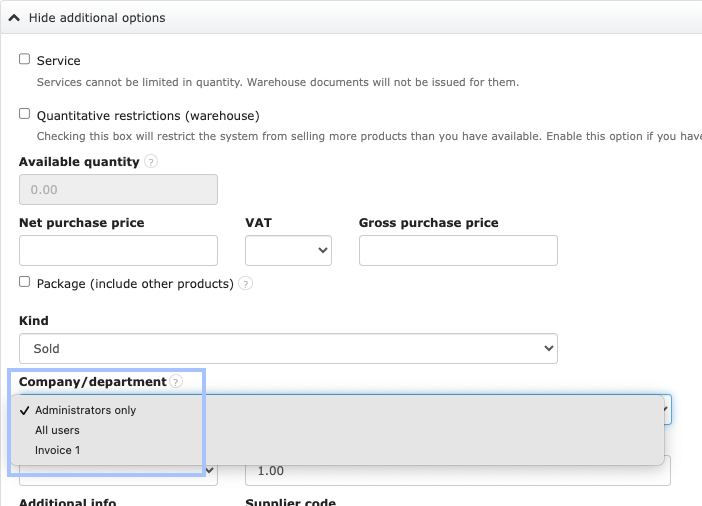Collapse the Hide additional options section
The image size is (702, 506).
(96, 18)
